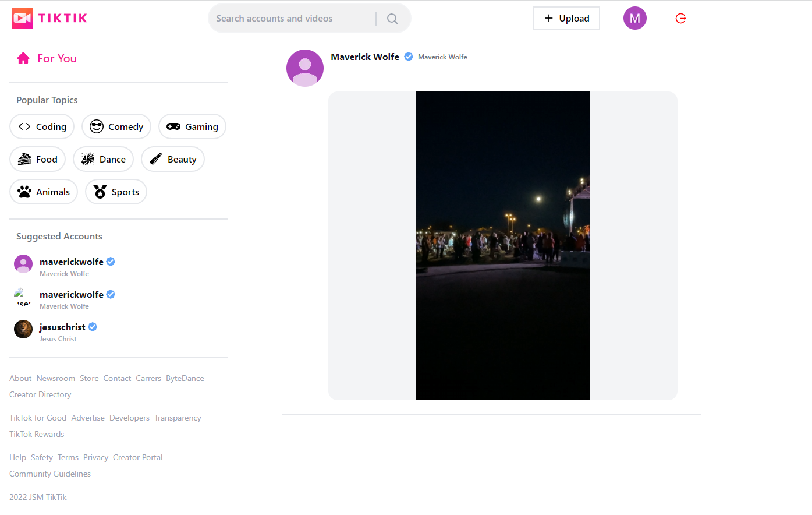
Task: Click the Contact footer link
Action: pos(117,378)
